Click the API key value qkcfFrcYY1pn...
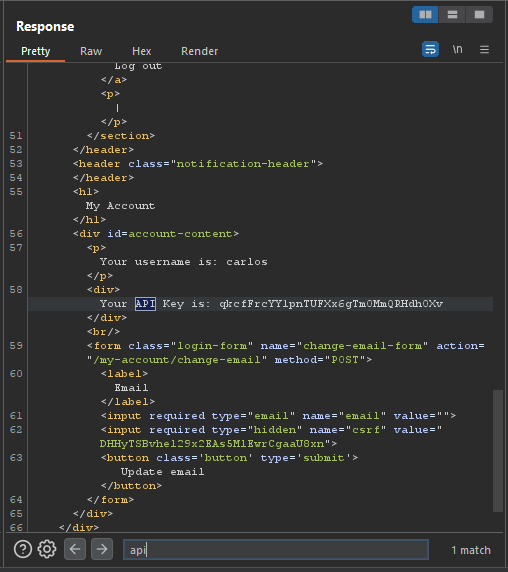This screenshot has width=508, height=572. 331,304
